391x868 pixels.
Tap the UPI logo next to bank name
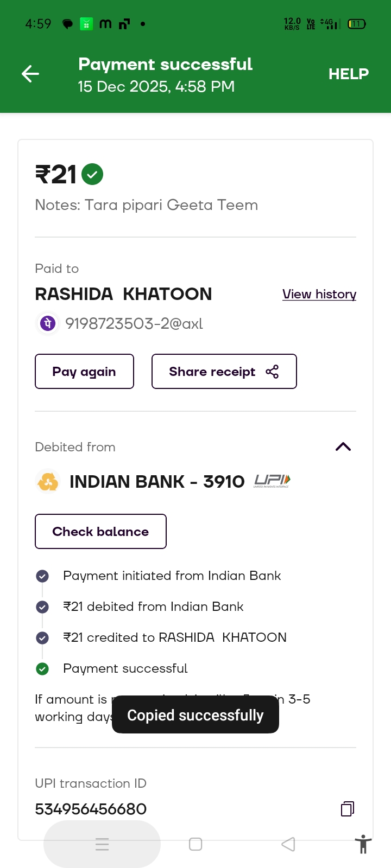point(272,481)
